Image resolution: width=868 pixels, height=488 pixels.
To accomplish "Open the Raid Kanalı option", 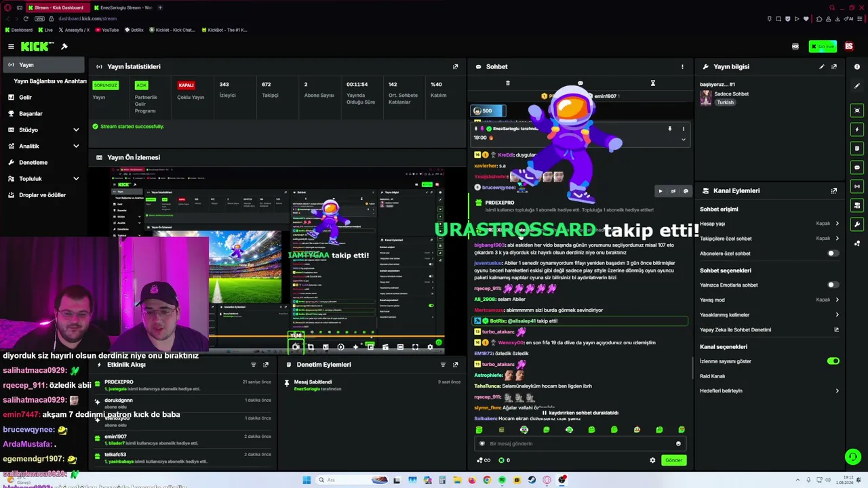I will pos(713,376).
